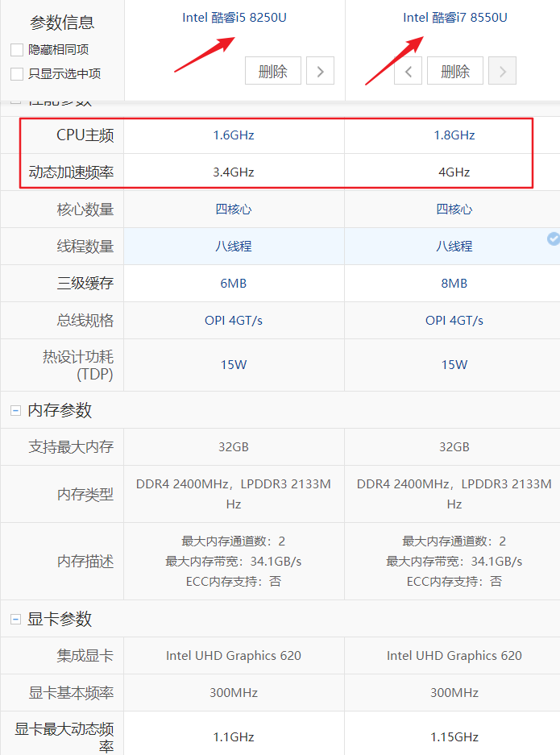Collapse the 显卡参数 section
560x755 pixels.
(x=16, y=619)
